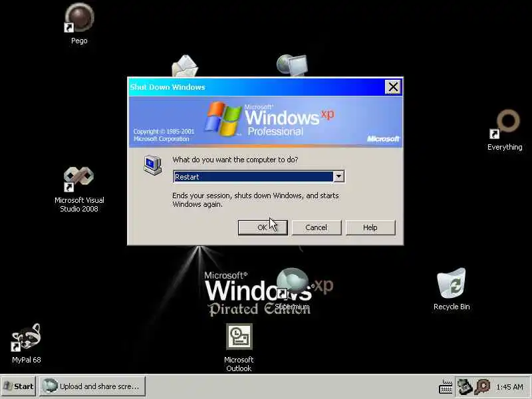Image resolution: width=532 pixels, height=399 pixels.
Task: Click the 'What do you want the computer to do?' text
Action: tap(235, 160)
